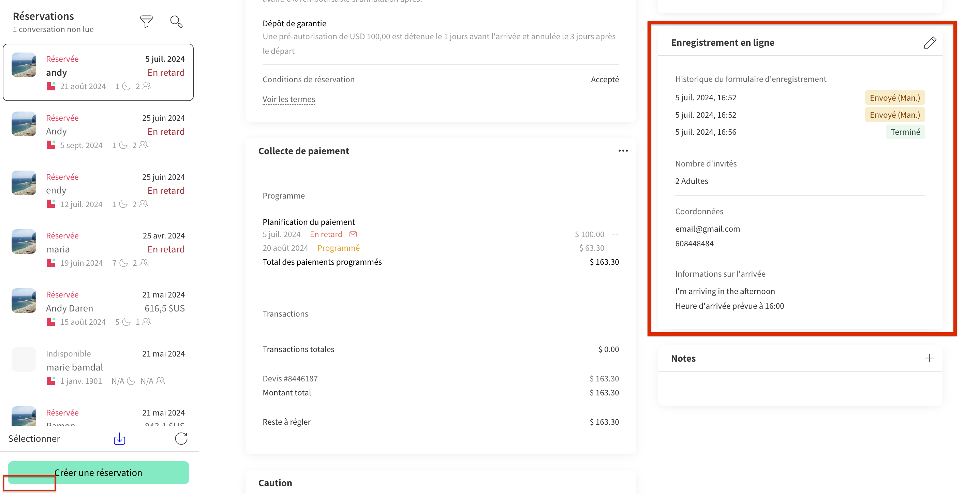Click Sélectionner in the reservations footer

click(x=34, y=439)
